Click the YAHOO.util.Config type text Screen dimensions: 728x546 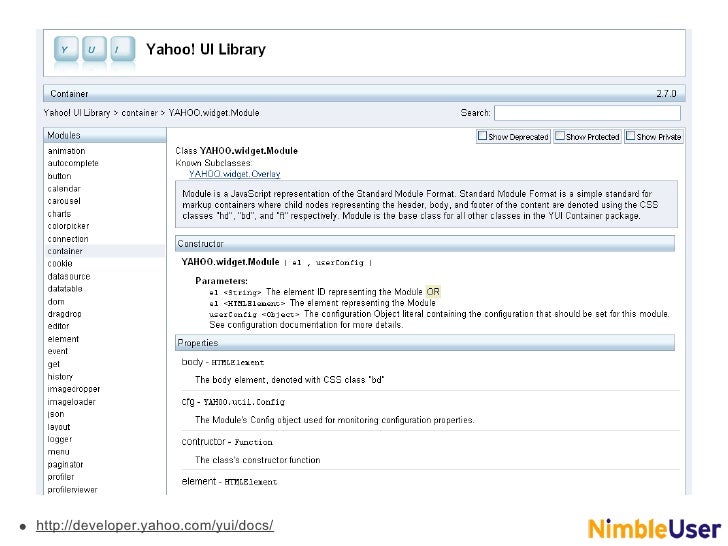tap(244, 402)
